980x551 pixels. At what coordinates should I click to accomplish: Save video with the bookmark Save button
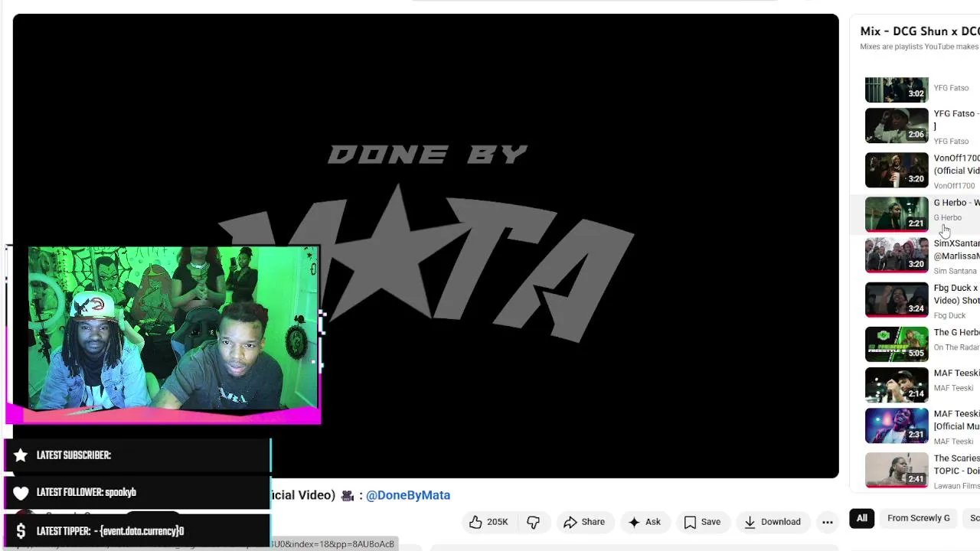coord(702,522)
